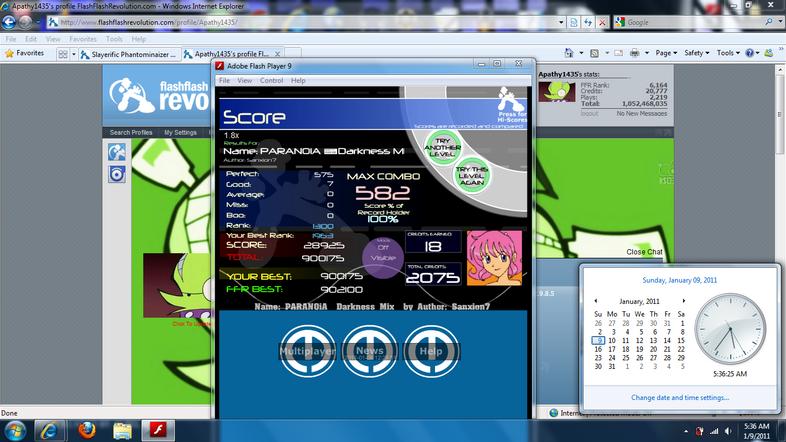Click the Help round button in game
Viewport: 786px width, 442px height.
pyautogui.click(x=431, y=351)
